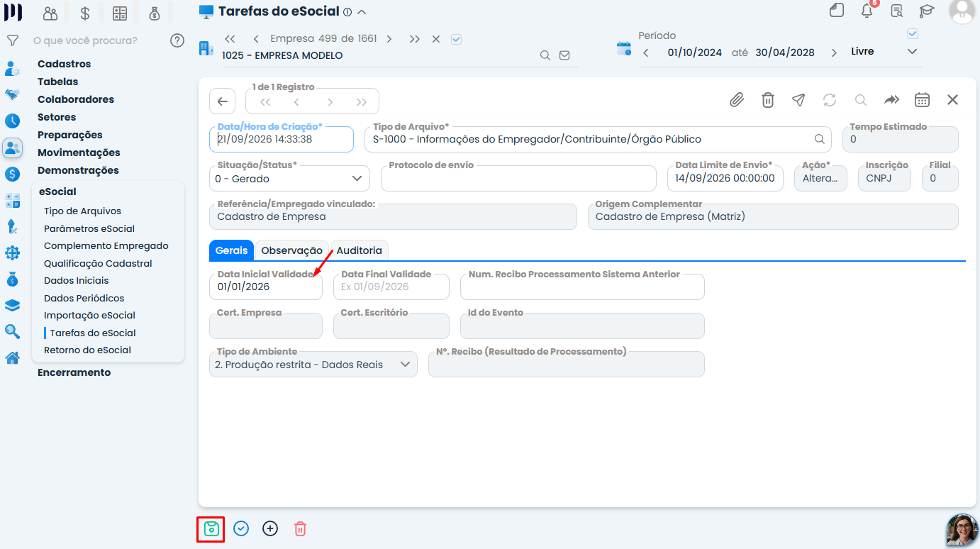
Task: Open the graduation cap training icon
Action: point(926,11)
